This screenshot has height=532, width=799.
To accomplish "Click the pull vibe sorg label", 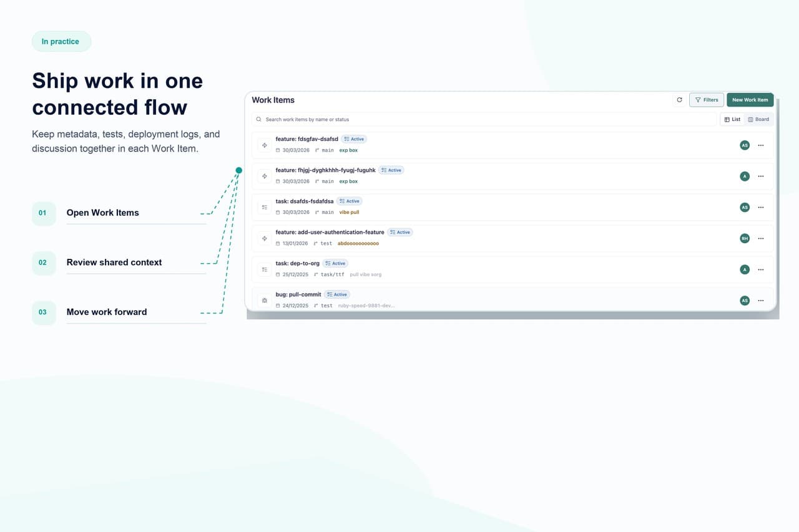I will tap(366, 274).
